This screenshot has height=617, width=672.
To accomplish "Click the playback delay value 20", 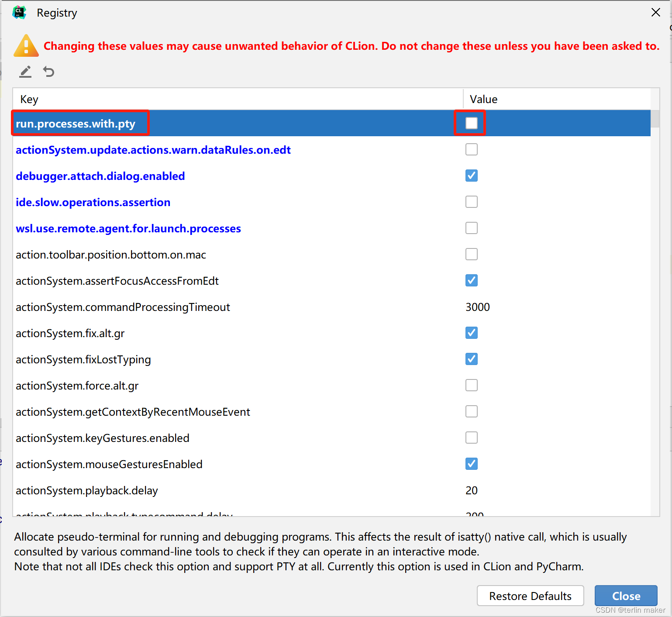I will 472,490.
